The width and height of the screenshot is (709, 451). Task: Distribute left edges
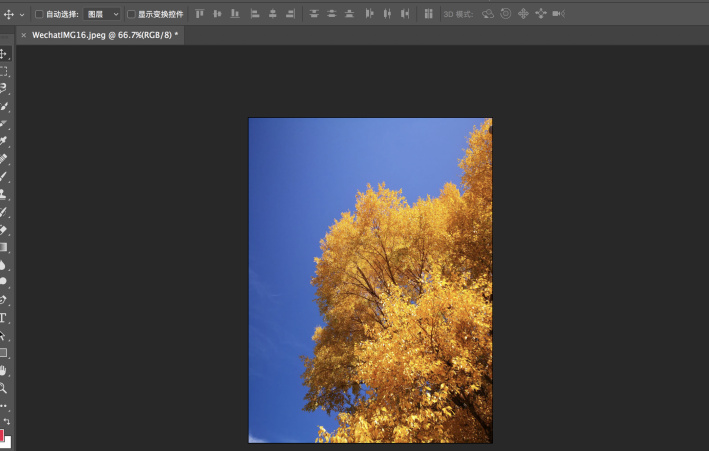point(369,14)
